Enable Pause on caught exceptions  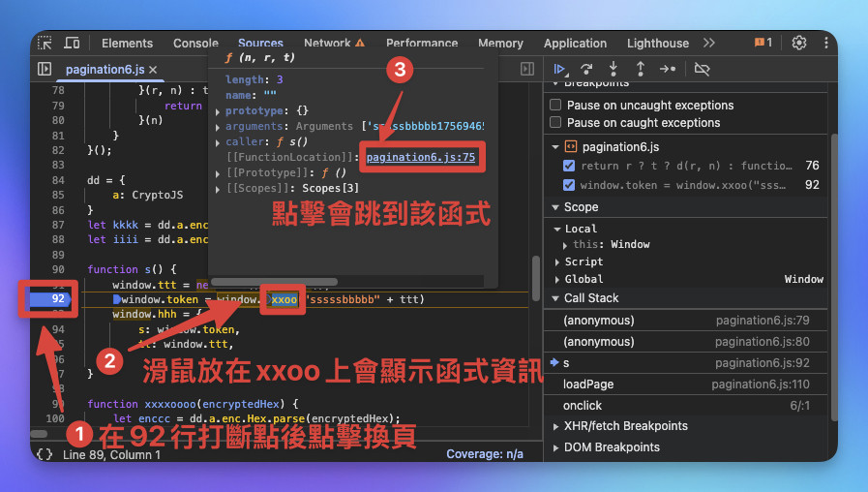pos(555,122)
